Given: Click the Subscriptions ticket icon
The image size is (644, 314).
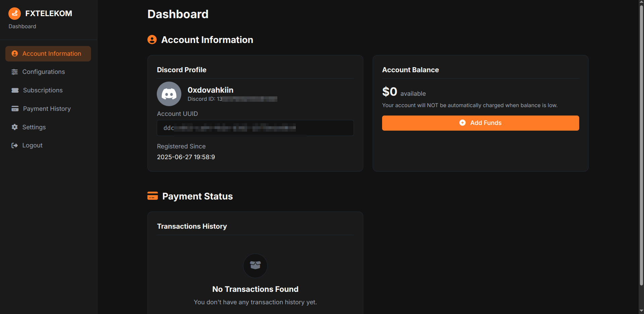Looking at the screenshot, I should click(15, 90).
